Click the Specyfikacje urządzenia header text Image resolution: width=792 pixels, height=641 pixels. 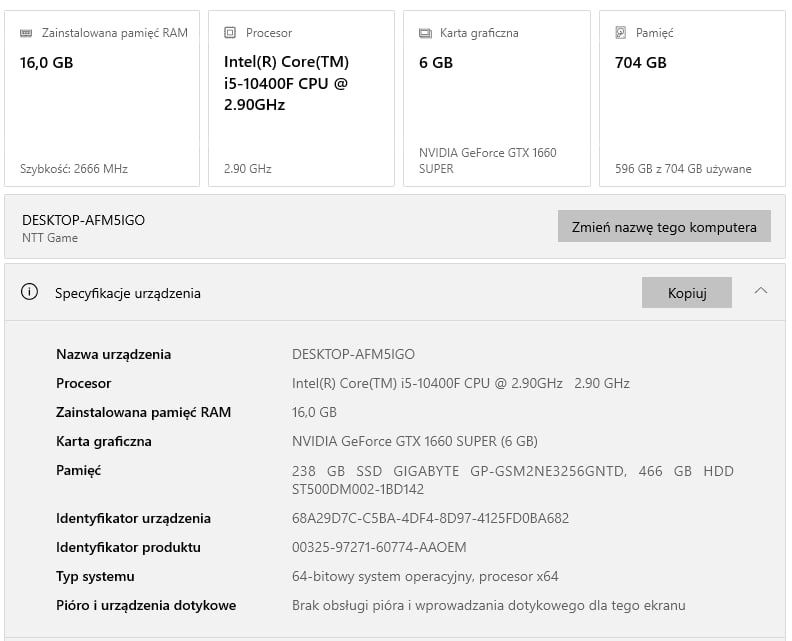128,293
